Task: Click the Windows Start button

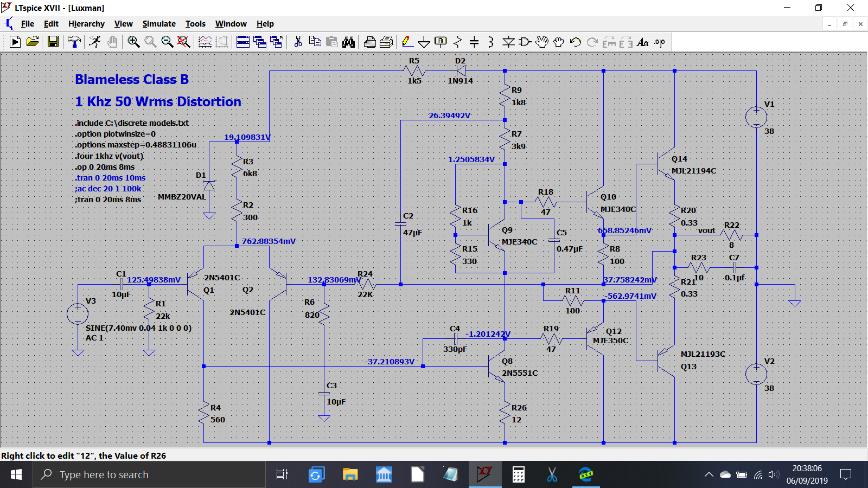Action: point(16,474)
